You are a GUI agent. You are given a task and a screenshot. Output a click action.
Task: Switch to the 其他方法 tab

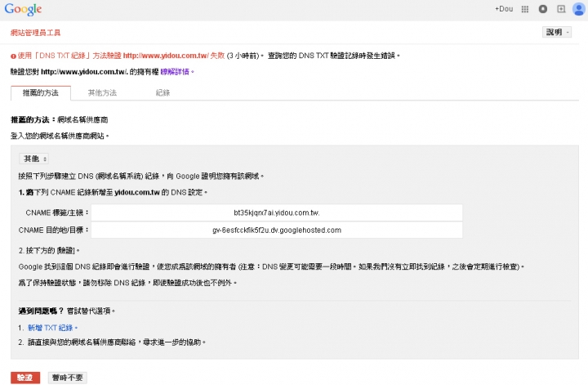[x=102, y=93]
